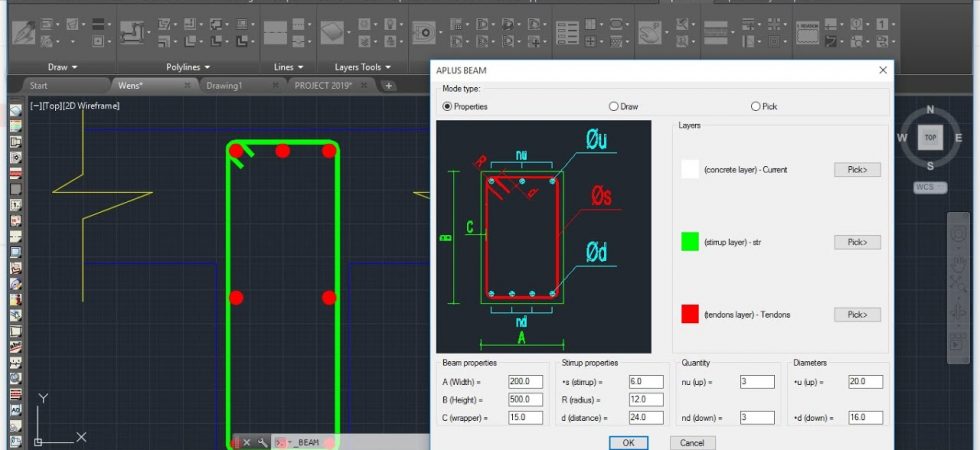Click the list-style large ribbon icon

568,32
